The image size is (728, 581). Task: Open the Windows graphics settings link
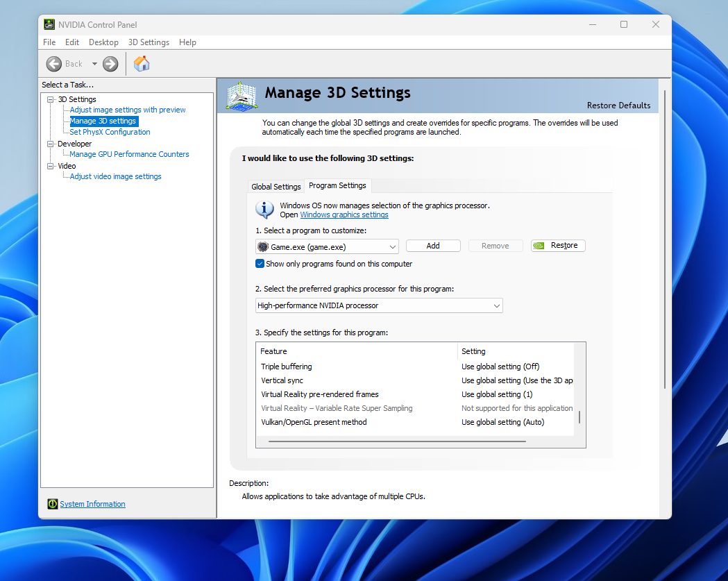pos(344,214)
